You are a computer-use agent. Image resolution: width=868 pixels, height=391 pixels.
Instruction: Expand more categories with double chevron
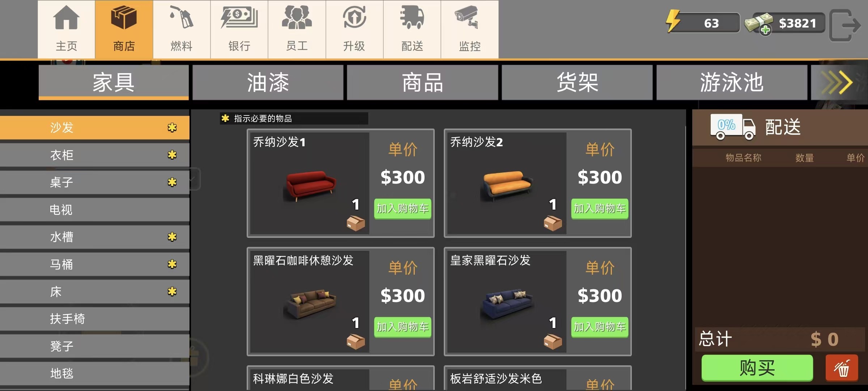(x=837, y=83)
